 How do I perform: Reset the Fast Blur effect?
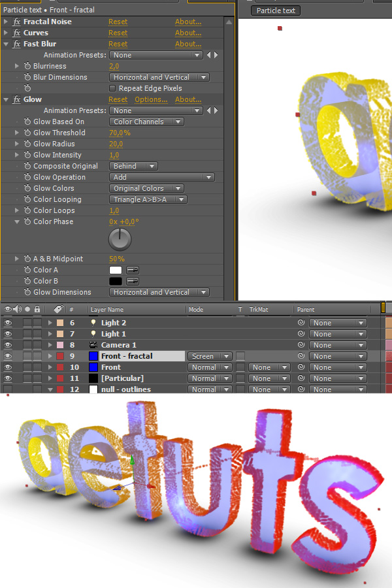118,44
